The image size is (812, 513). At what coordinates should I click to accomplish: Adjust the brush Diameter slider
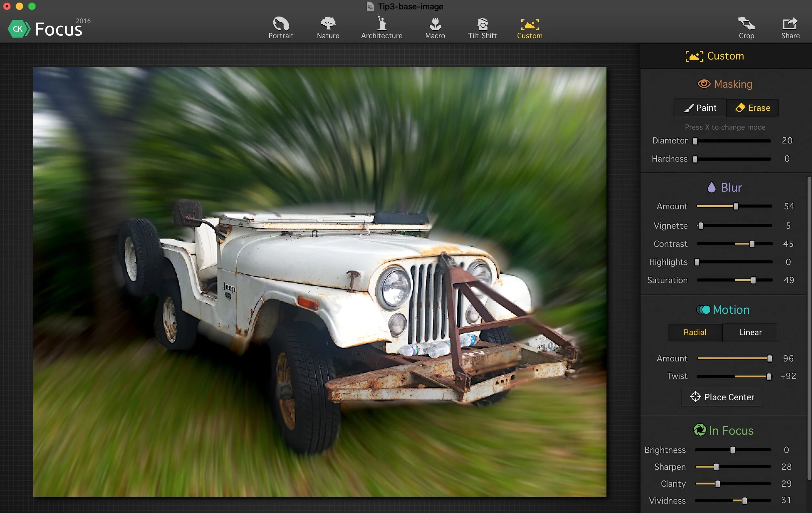pos(732,141)
